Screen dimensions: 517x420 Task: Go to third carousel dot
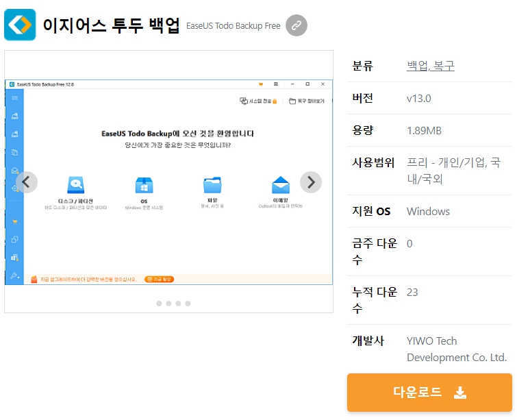178,304
